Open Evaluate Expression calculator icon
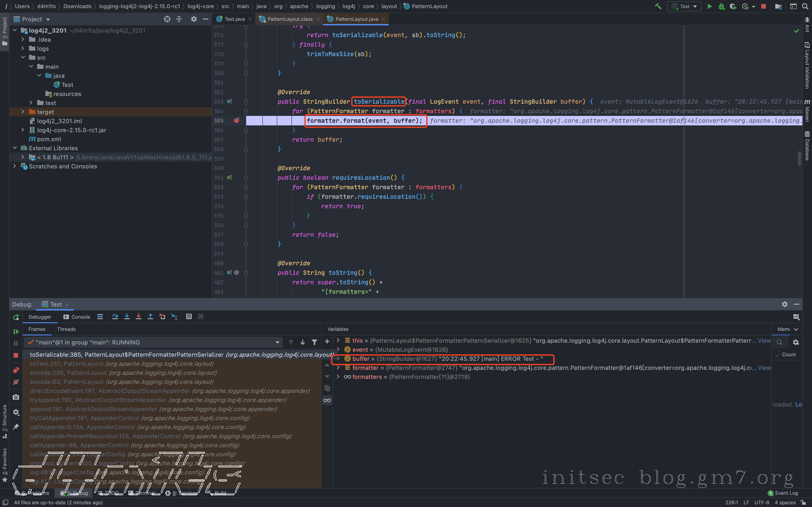 (189, 317)
